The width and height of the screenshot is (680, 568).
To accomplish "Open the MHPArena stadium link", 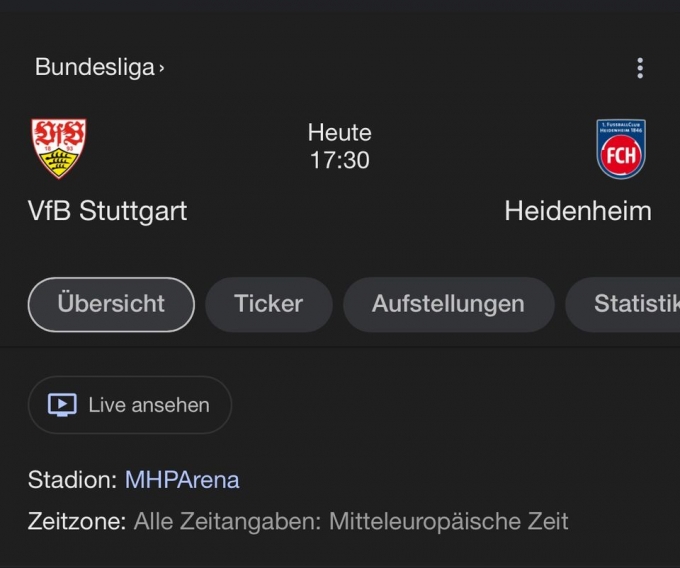I will (182, 480).
